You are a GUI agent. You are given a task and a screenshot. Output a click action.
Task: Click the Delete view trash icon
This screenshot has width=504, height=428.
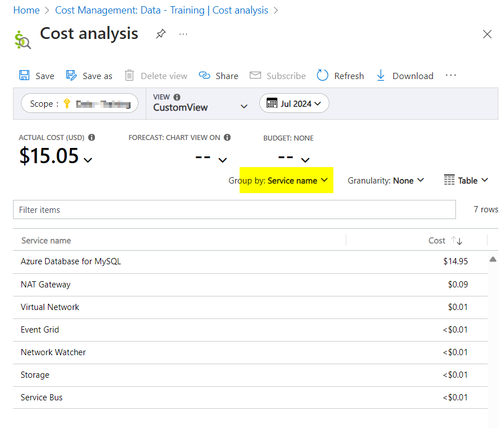129,75
